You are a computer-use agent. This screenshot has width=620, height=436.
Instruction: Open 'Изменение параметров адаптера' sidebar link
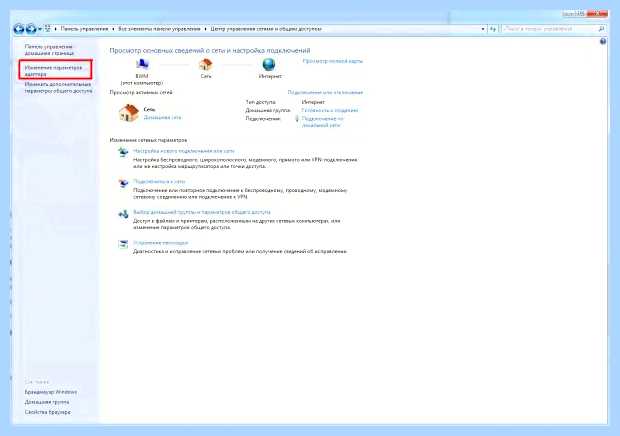53,71
